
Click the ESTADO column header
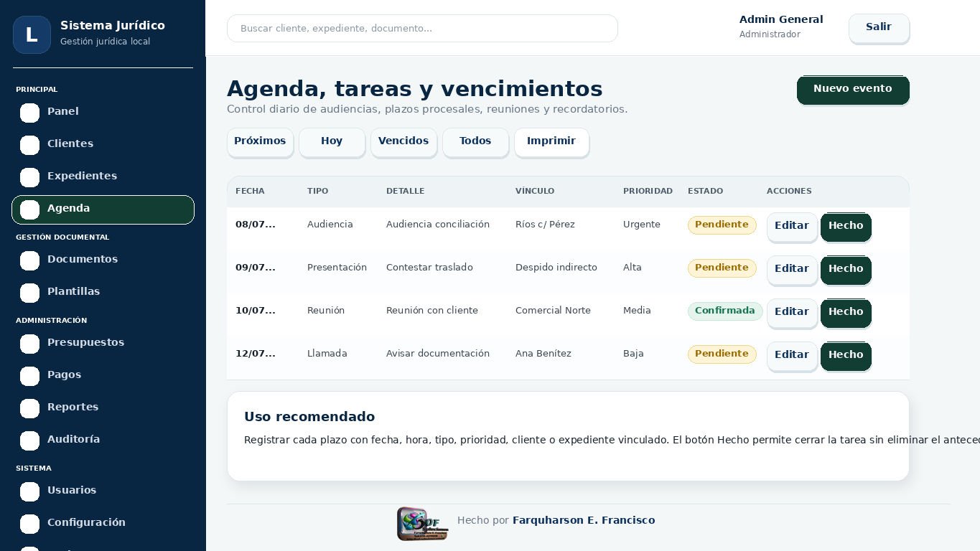pyautogui.click(x=705, y=192)
